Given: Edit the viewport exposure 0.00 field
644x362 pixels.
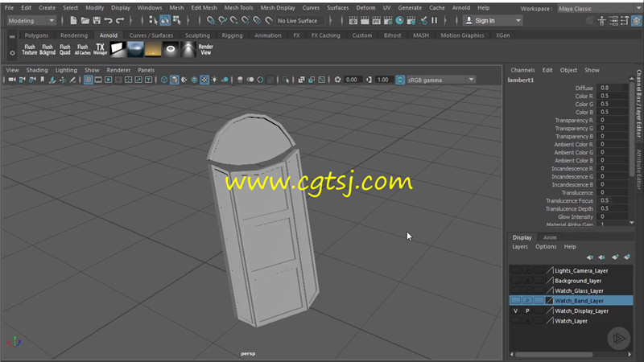Looking at the screenshot, I should [x=352, y=80].
